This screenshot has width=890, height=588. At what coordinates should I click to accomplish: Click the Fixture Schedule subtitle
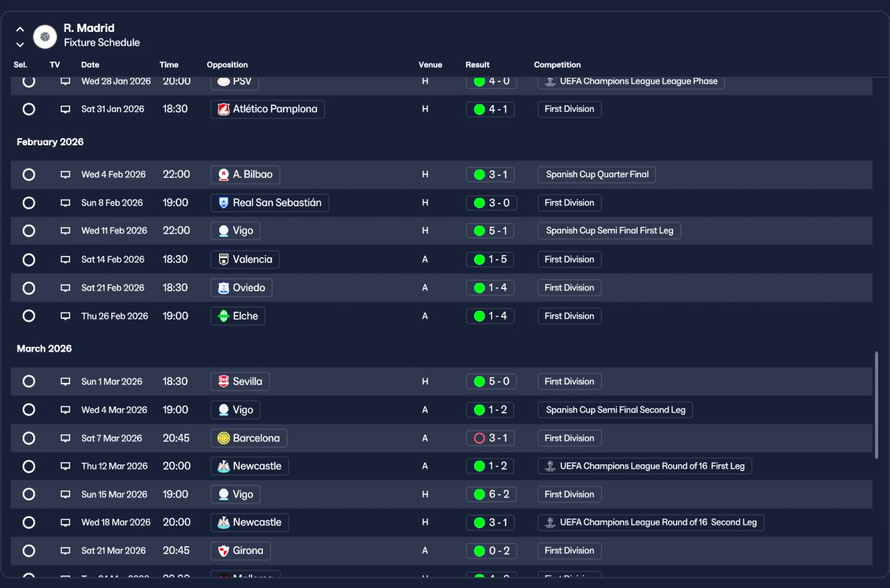[x=102, y=43]
